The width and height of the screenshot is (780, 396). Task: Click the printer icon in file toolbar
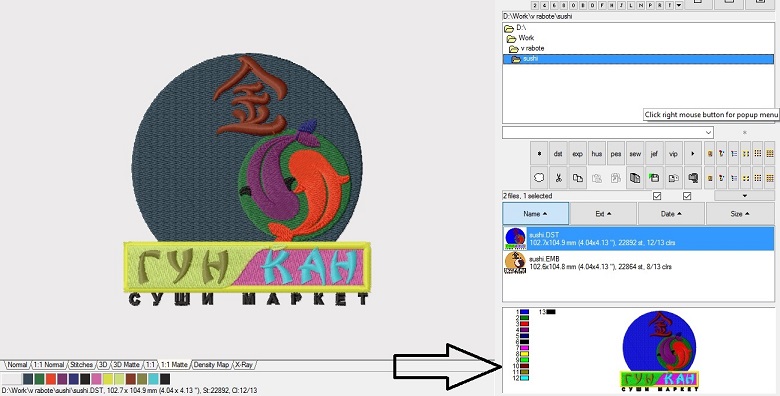pyautogui.click(x=692, y=178)
